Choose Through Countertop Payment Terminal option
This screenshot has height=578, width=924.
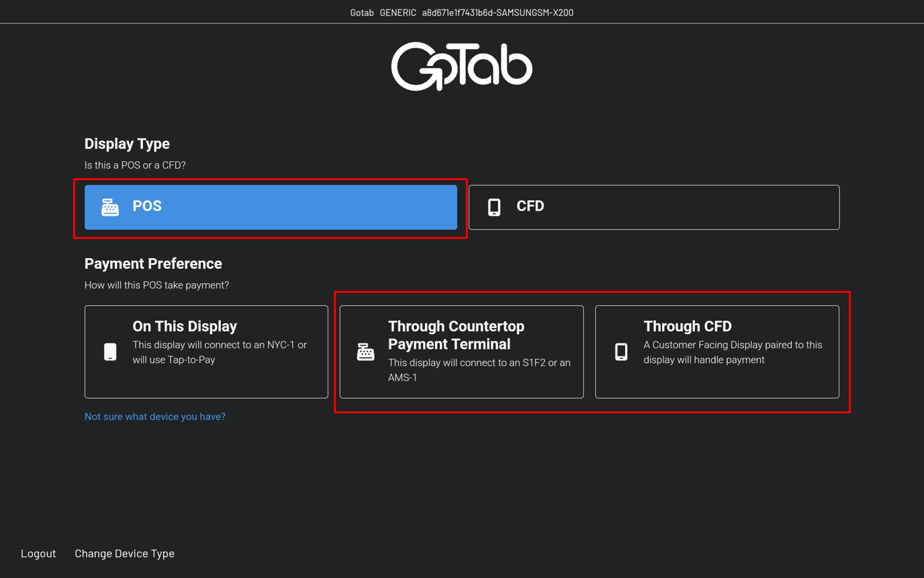(x=461, y=352)
